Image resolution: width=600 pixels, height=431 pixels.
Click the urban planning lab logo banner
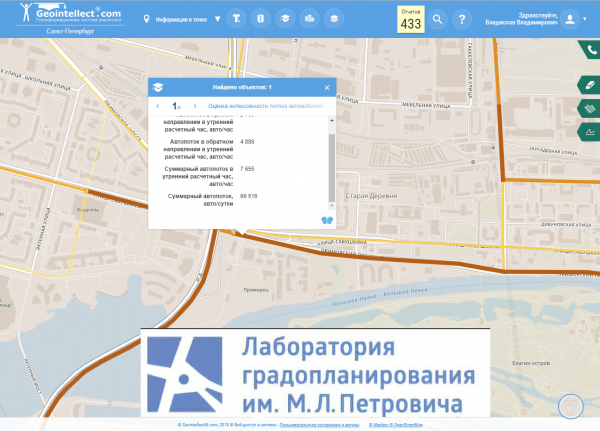315,373
